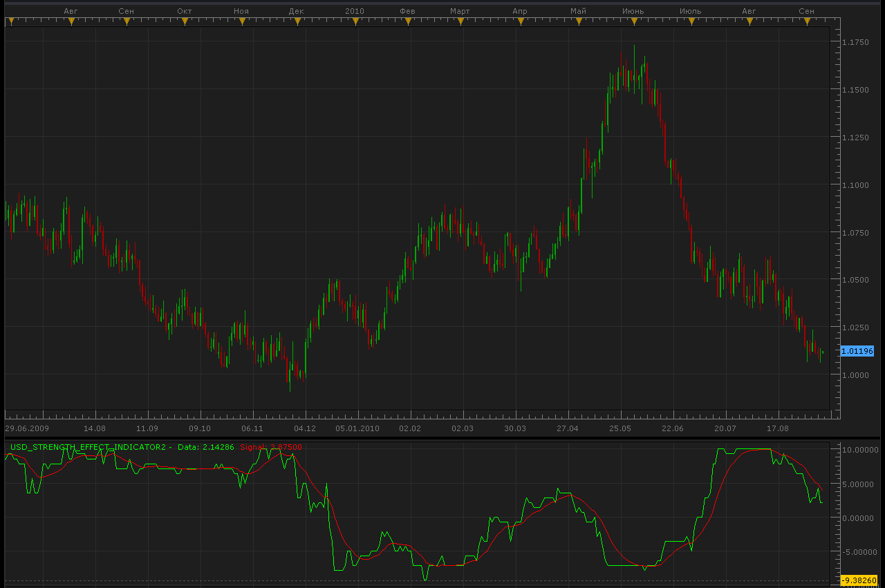The height and width of the screenshot is (588, 885).
Task: Click the 27.04 date label
Action: [x=568, y=428]
